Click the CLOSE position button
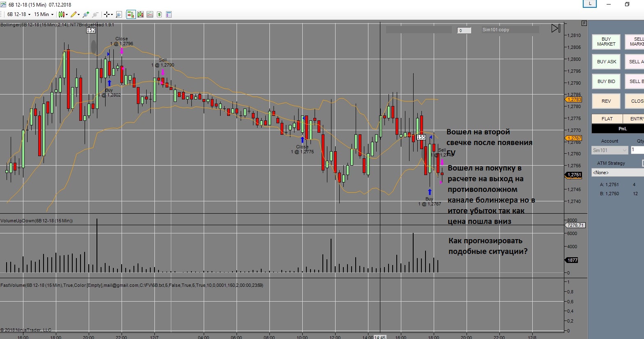The image size is (644, 339). pyautogui.click(x=635, y=101)
